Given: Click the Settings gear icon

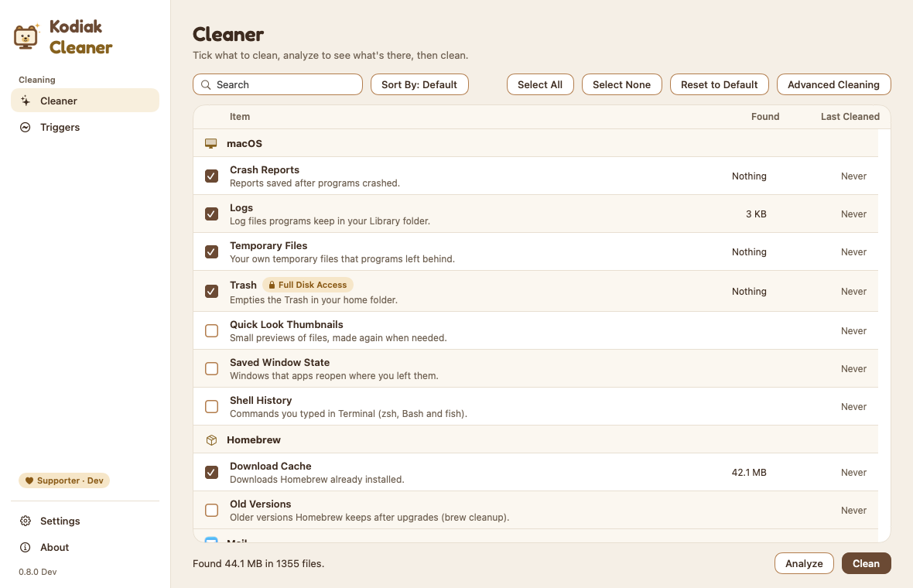Looking at the screenshot, I should tap(25, 521).
